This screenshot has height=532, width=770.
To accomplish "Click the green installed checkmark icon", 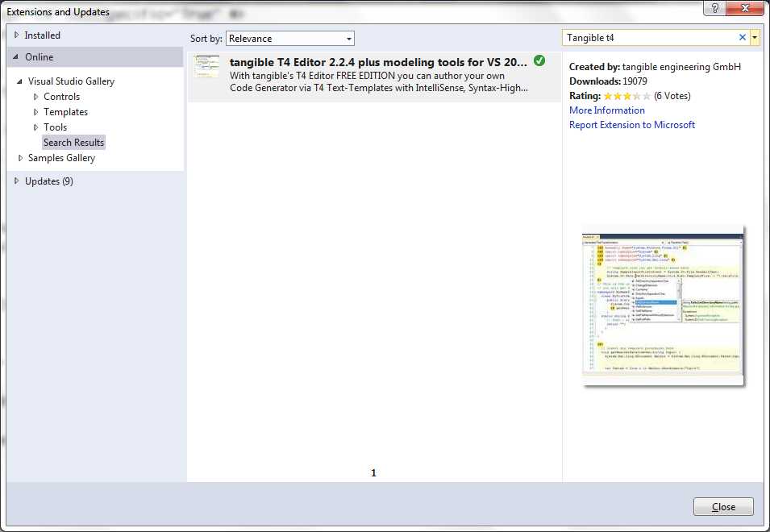I will [539, 60].
